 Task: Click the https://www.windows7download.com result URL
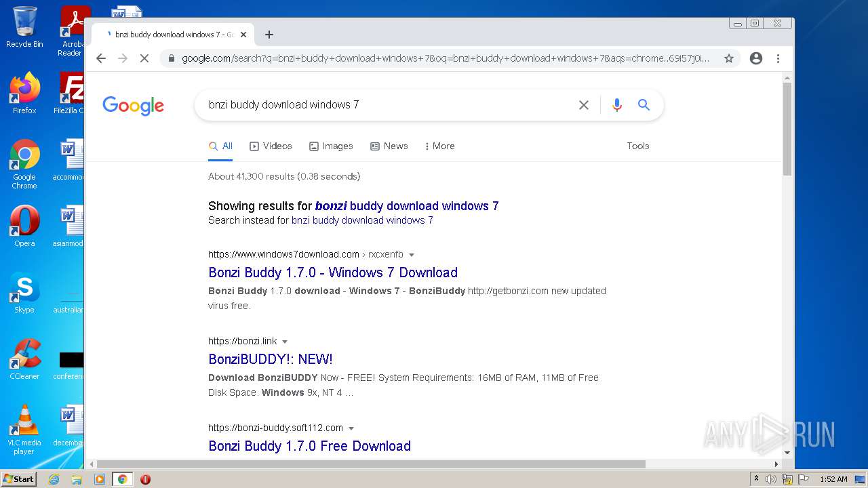(x=283, y=255)
